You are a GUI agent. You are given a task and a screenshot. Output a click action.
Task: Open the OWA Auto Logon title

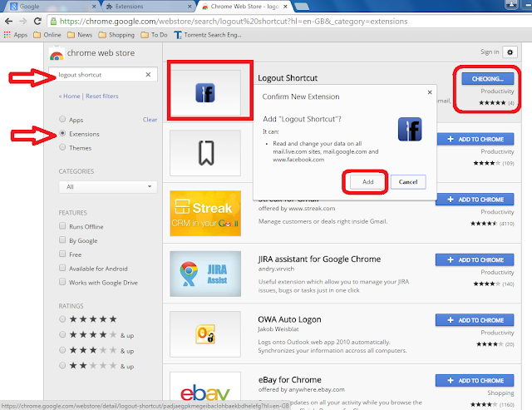[289, 319]
